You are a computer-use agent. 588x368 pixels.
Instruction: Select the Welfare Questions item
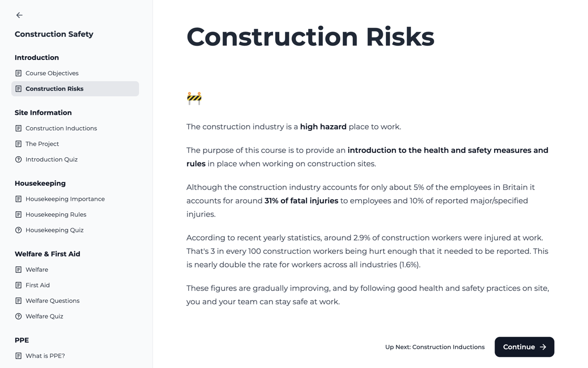52,301
